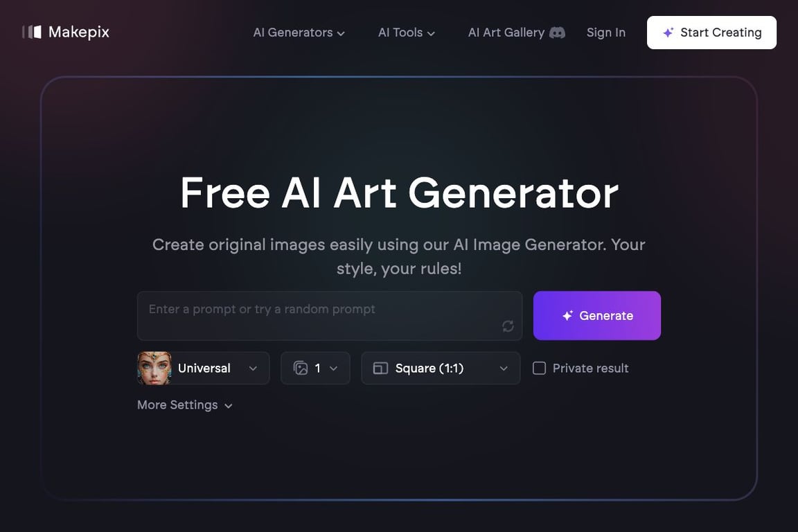798x532 pixels.
Task: Click the image count icon beside 1
Action: [x=301, y=368]
